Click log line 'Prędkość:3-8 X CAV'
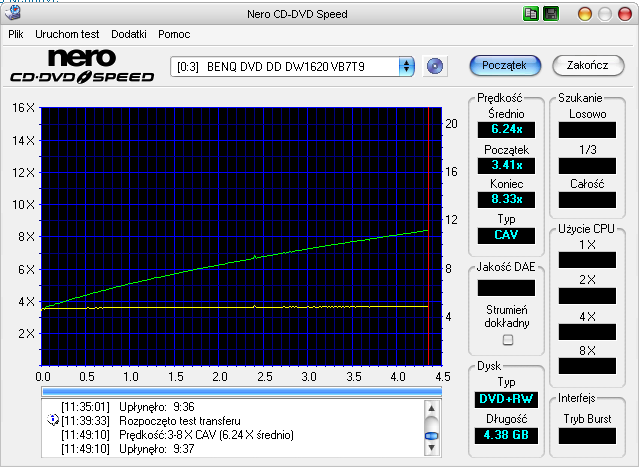Screen dimensions: 639x467 (206, 435)
